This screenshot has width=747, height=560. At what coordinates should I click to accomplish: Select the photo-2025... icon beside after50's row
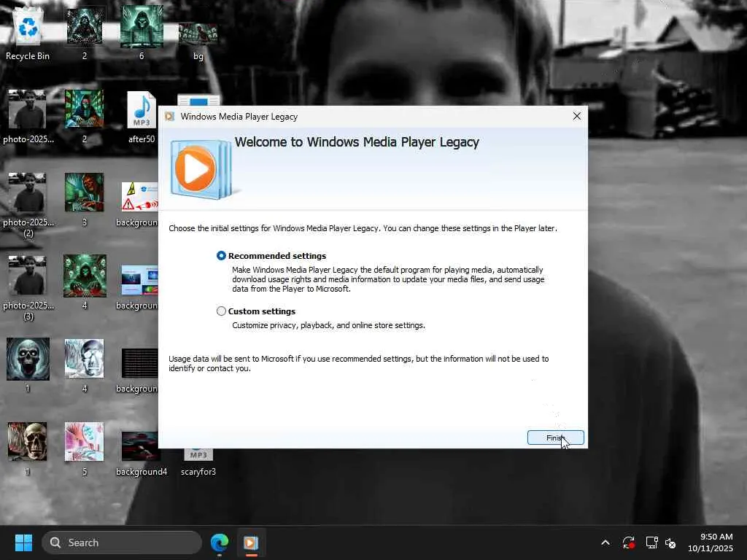(28, 117)
